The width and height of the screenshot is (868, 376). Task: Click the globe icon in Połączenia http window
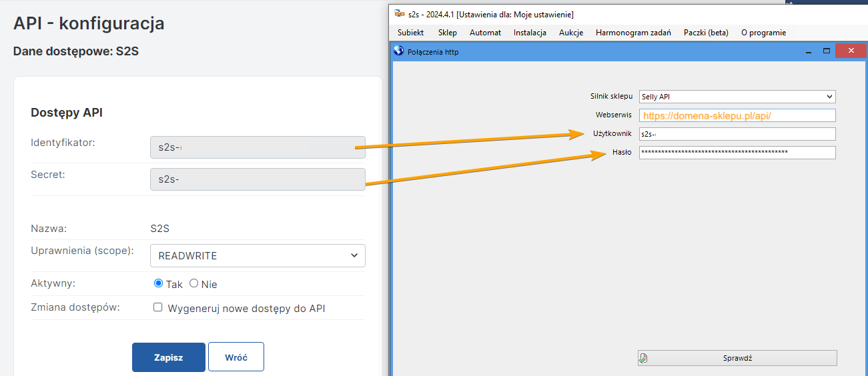pyautogui.click(x=399, y=51)
